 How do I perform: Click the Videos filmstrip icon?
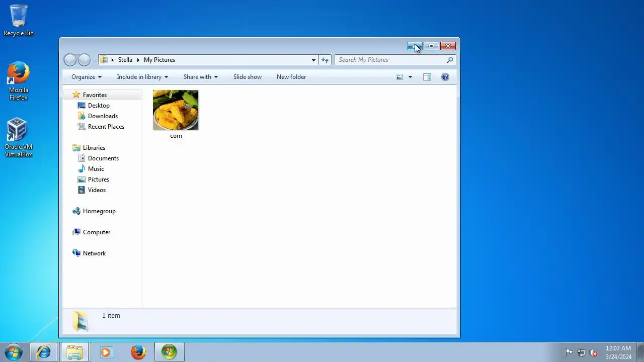pyautogui.click(x=82, y=190)
